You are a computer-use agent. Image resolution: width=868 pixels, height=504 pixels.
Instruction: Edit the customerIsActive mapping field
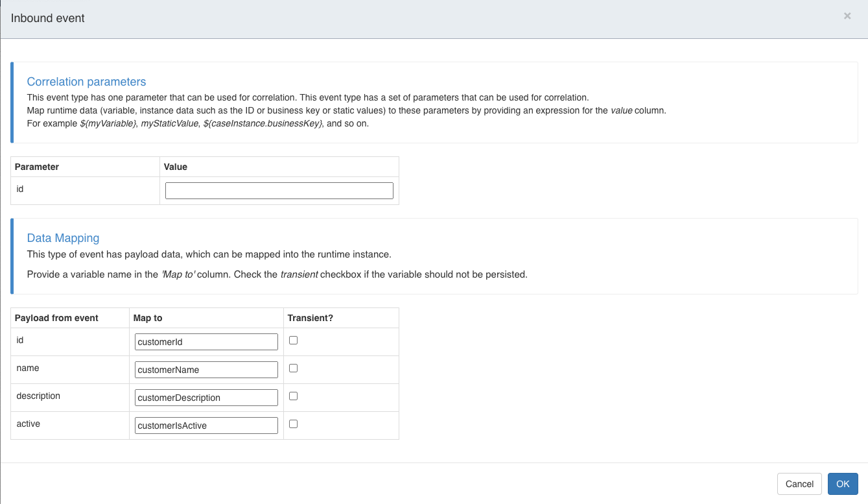pos(206,426)
